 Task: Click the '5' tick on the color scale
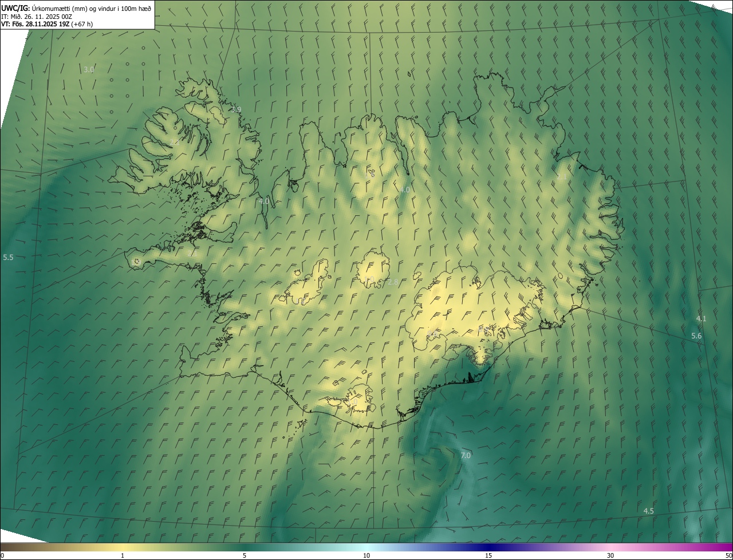(x=245, y=555)
